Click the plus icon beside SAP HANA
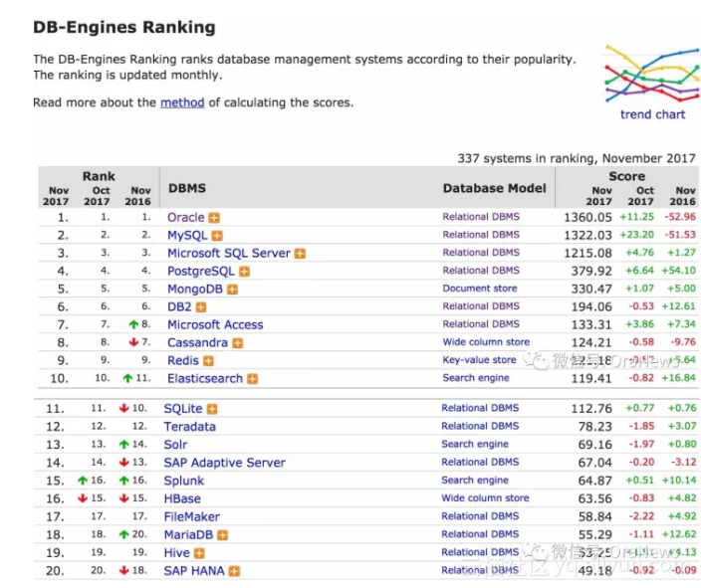The height and width of the screenshot is (588, 701). pos(234,571)
